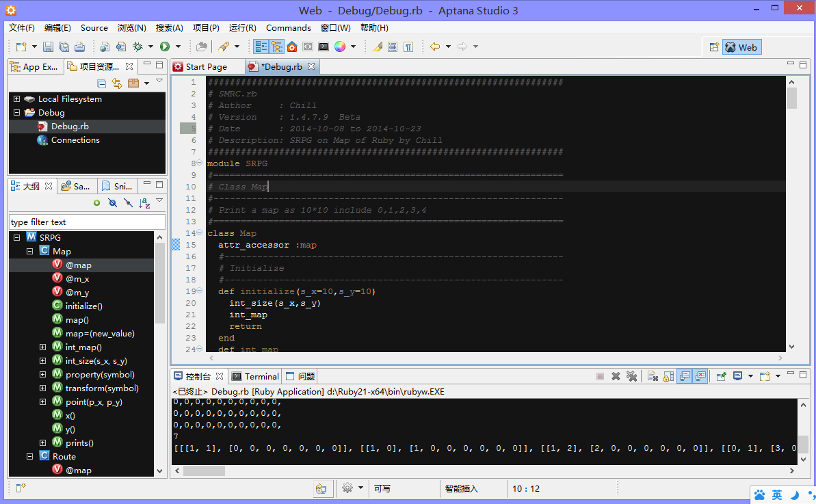Expand the Local Filesystem node
This screenshot has width=816, height=504.
[16, 99]
